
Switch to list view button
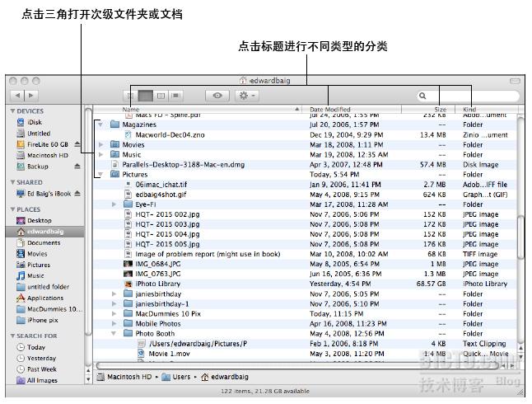point(145,96)
